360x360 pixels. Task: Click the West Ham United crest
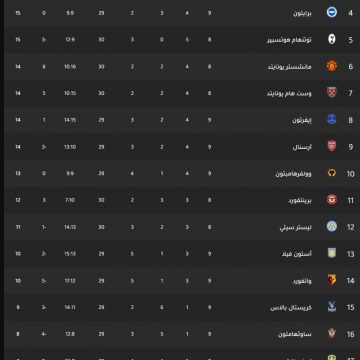(332, 93)
